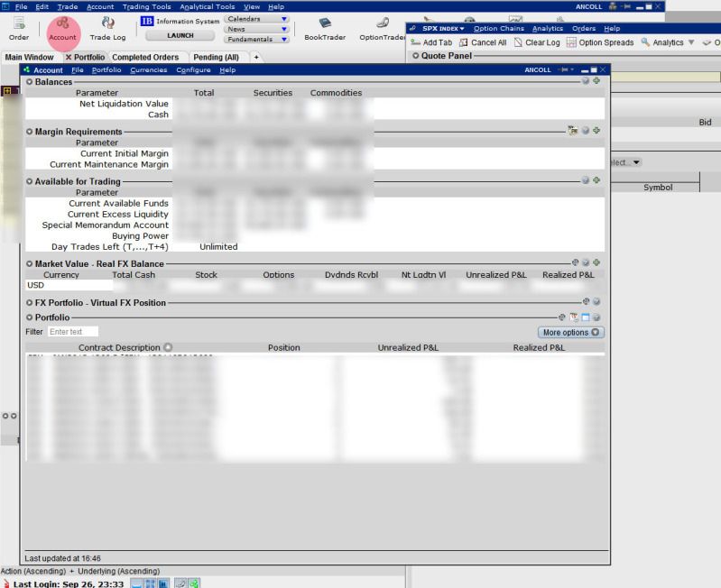Open the Fundamentals dropdown

256,39
